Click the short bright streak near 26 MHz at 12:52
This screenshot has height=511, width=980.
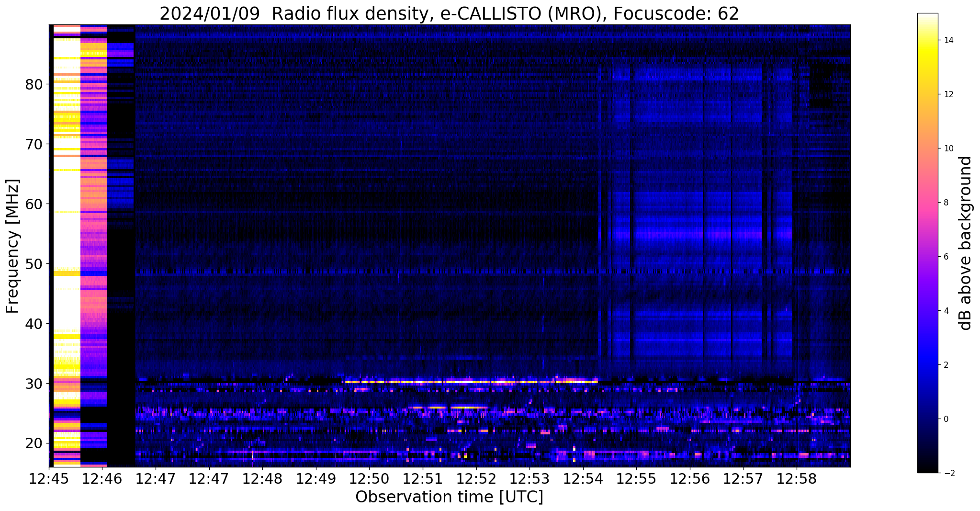coord(469,407)
